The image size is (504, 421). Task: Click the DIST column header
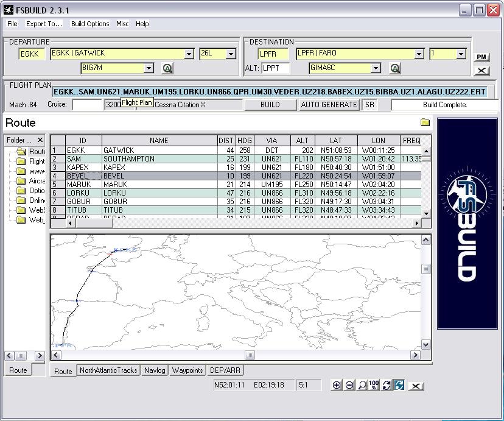226,141
